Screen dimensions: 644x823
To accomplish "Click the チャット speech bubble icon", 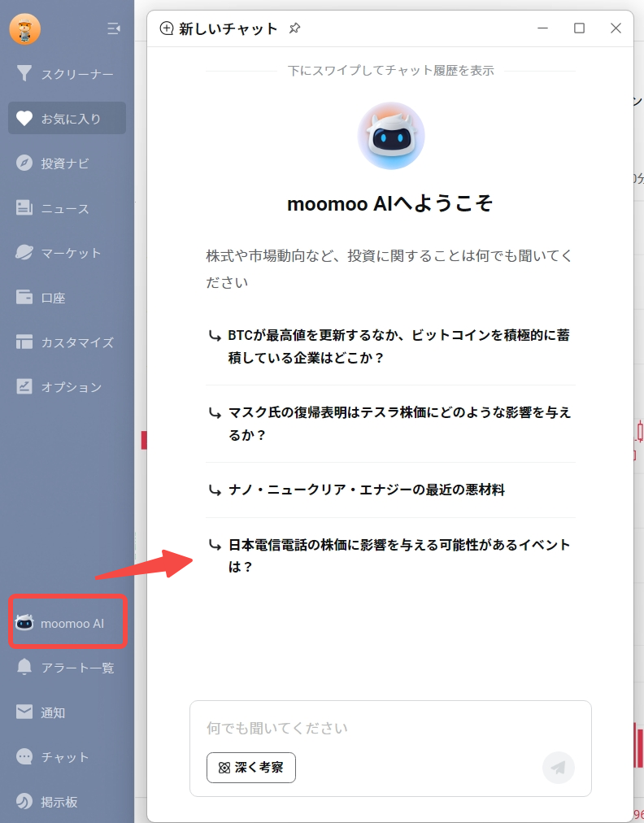I will pyautogui.click(x=24, y=756).
